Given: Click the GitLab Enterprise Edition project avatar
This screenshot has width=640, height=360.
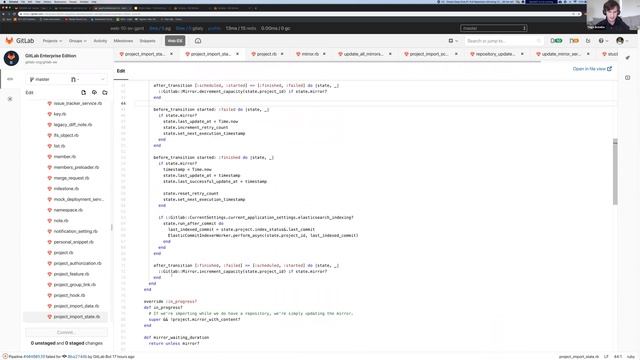Looking at the screenshot, I should point(11,58).
